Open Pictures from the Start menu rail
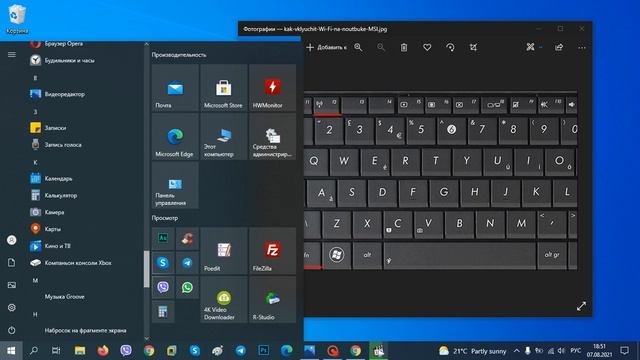This screenshot has height=360, width=640. pyautogui.click(x=11, y=285)
